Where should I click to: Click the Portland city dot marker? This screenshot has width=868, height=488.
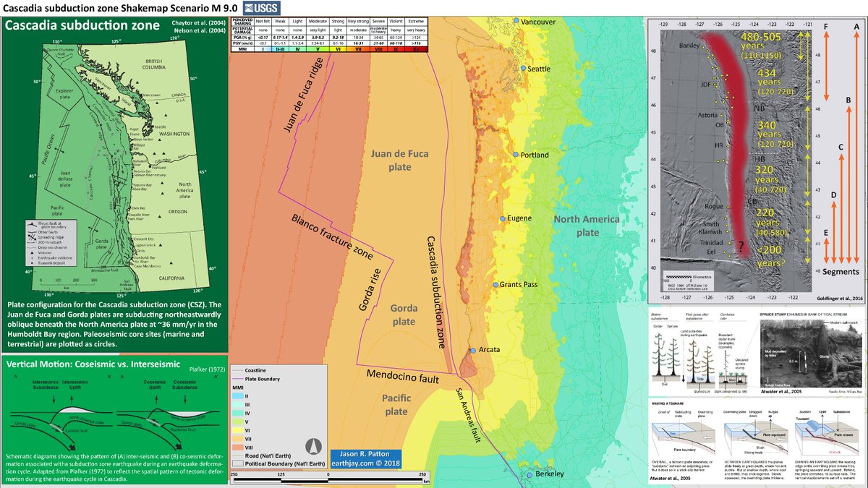pos(515,155)
